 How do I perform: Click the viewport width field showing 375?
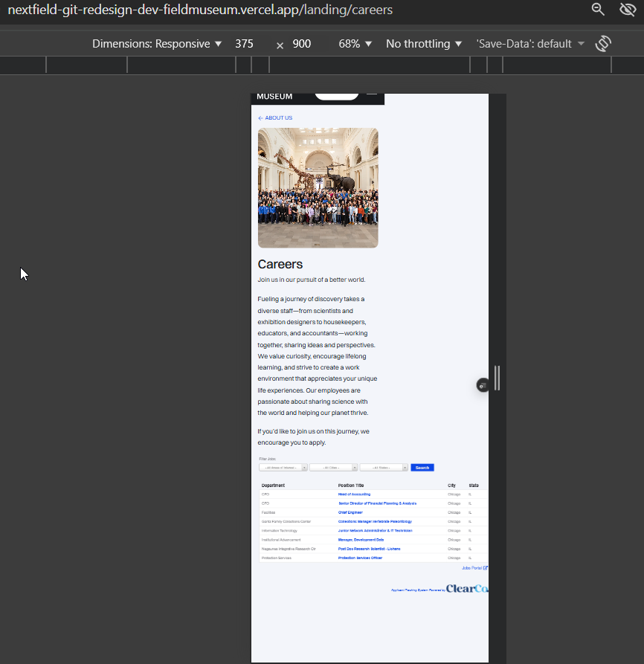[245, 44]
